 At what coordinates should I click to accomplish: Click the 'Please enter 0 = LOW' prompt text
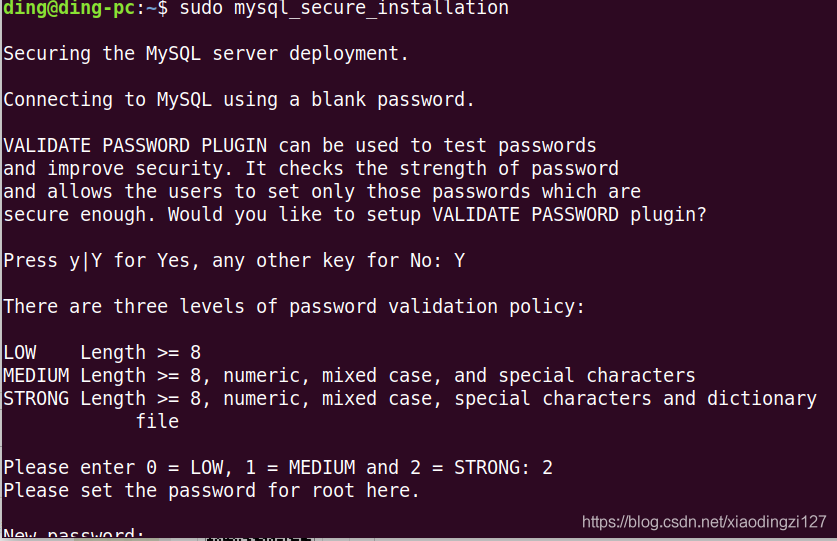point(266,468)
